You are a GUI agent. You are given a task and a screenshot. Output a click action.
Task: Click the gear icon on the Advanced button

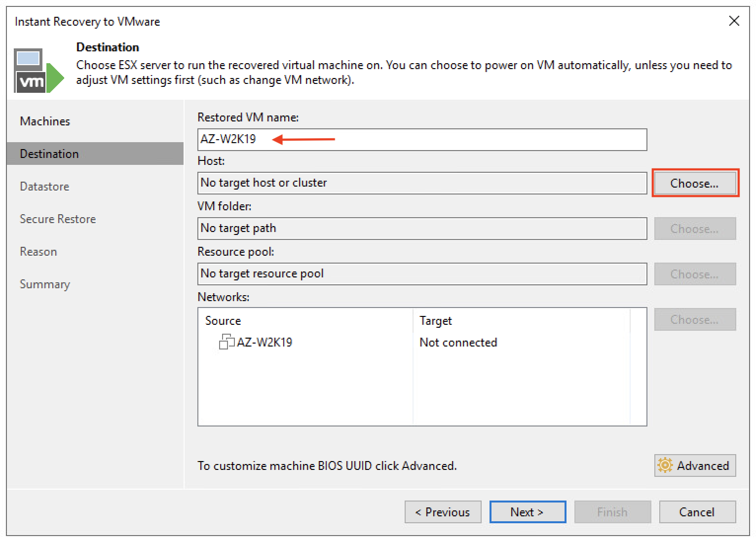tap(665, 465)
